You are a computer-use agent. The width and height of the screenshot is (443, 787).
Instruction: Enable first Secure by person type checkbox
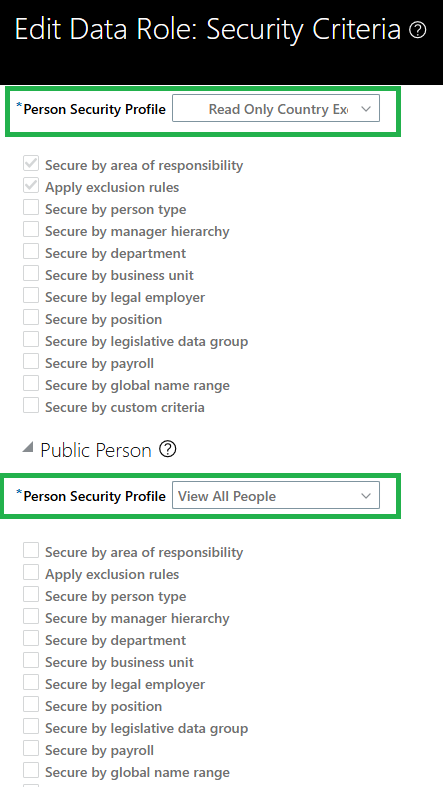tap(31, 208)
